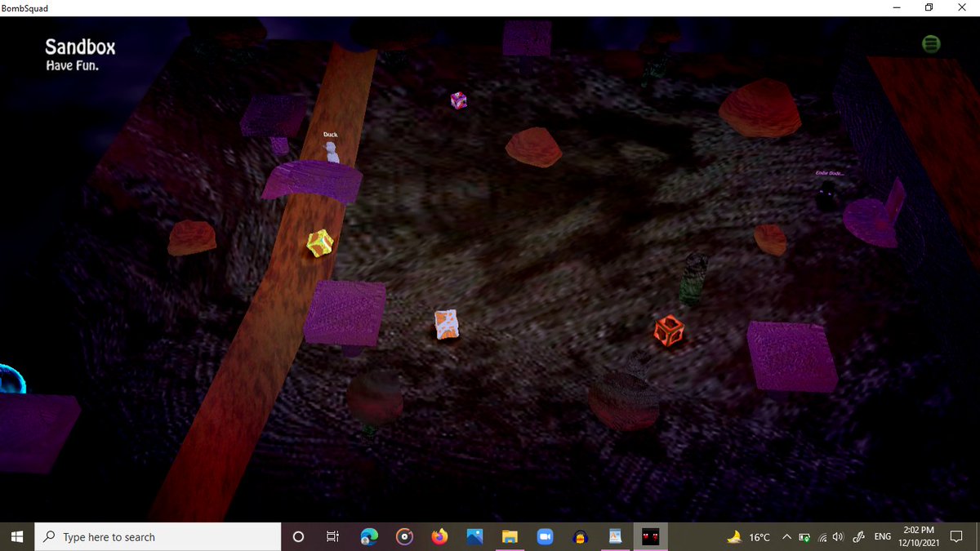Click the Windows Start button
The image size is (980, 551).
click(x=18, y=536)
